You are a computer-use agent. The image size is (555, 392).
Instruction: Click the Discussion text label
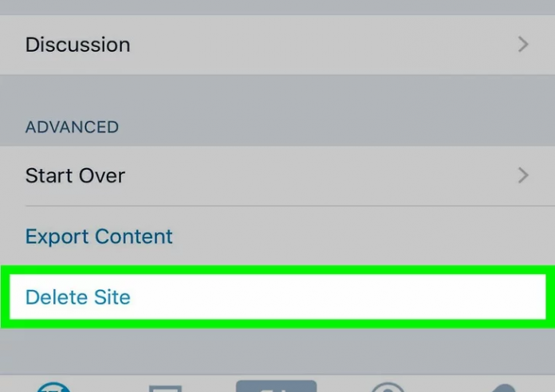tap(77, 45)
